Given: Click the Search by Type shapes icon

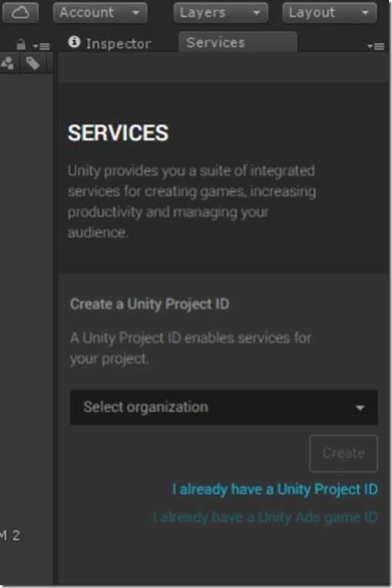Looking at the screenshot, I should tap(8, 62).
